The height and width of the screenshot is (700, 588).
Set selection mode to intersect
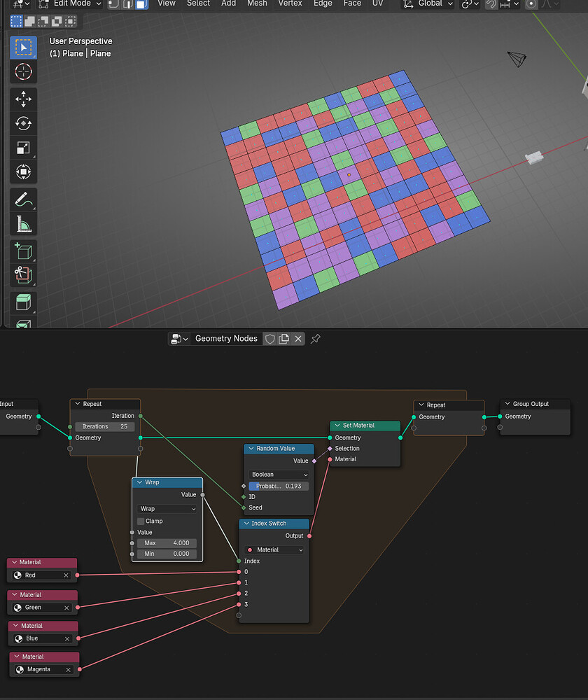point(70,21)
